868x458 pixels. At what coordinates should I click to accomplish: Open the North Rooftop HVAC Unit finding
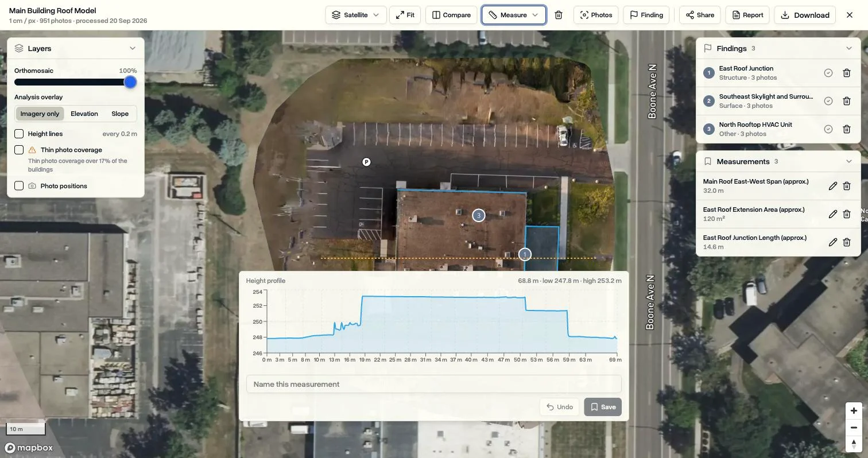pyautogui.click(x=761, y=129)
